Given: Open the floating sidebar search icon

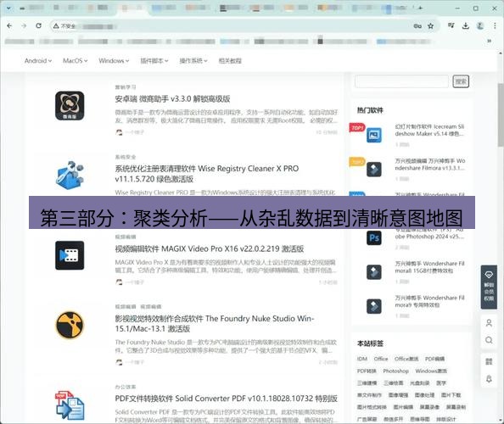Looking at the screenshot, I should click(489, 340).
